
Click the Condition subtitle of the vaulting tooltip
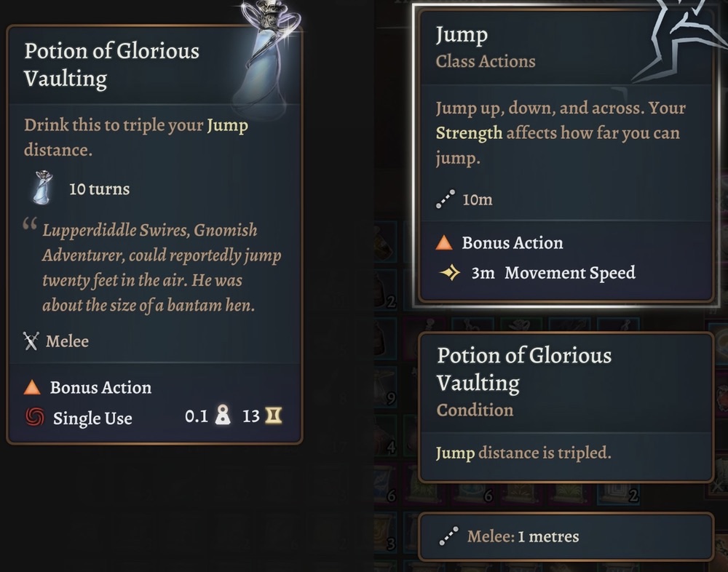[475, 410]
